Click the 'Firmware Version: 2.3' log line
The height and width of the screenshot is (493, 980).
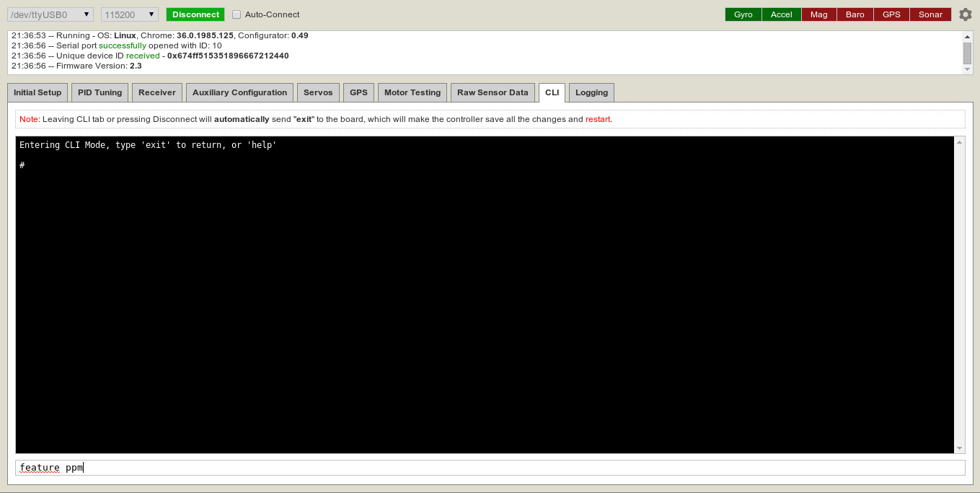[76, 66]
